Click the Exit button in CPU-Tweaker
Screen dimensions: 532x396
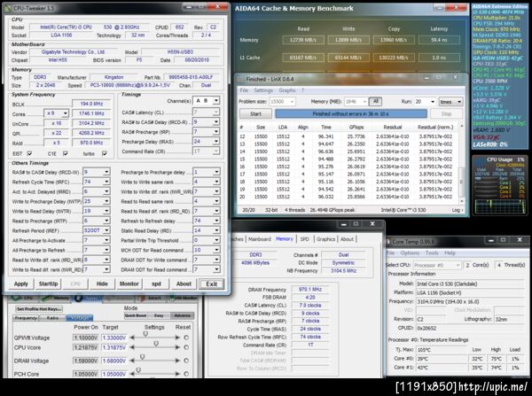[x=211, y=284]
